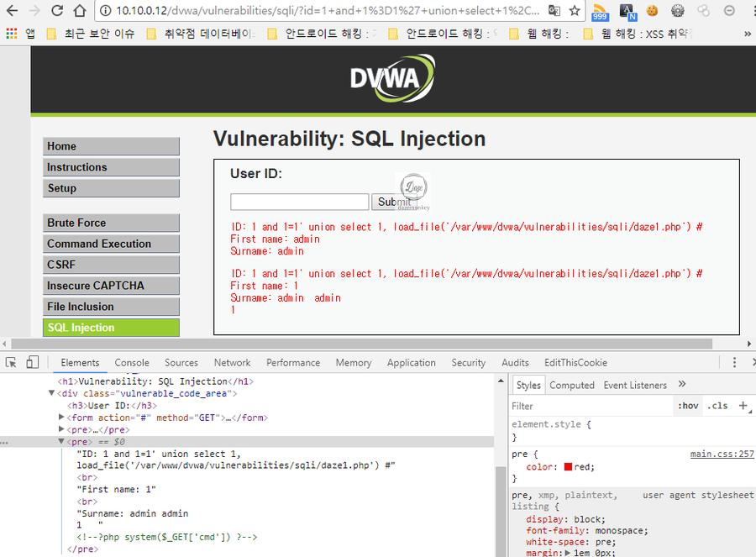Click the Submit button
The image size is (756, 557).
pyautogui.click(x=394, y=202)
